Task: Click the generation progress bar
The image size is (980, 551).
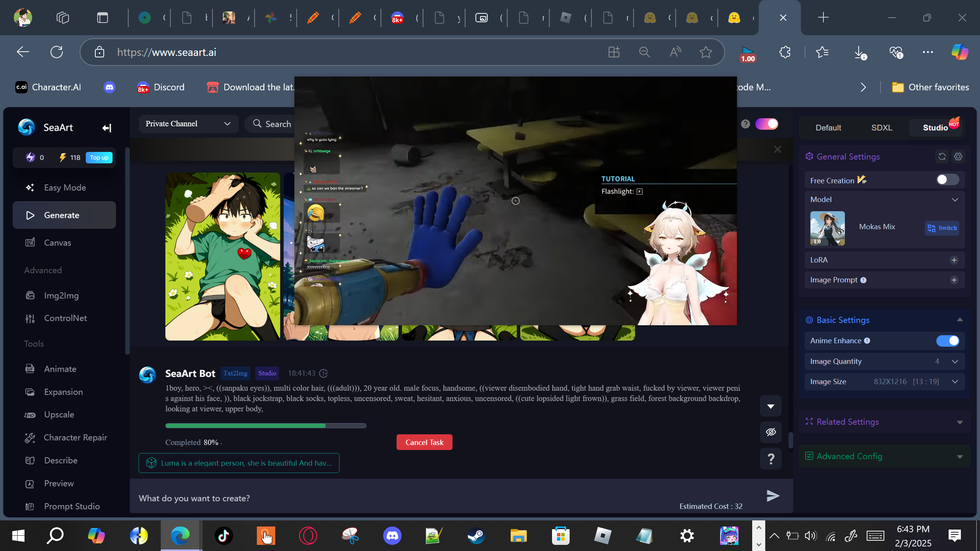Action: (266, 425)
